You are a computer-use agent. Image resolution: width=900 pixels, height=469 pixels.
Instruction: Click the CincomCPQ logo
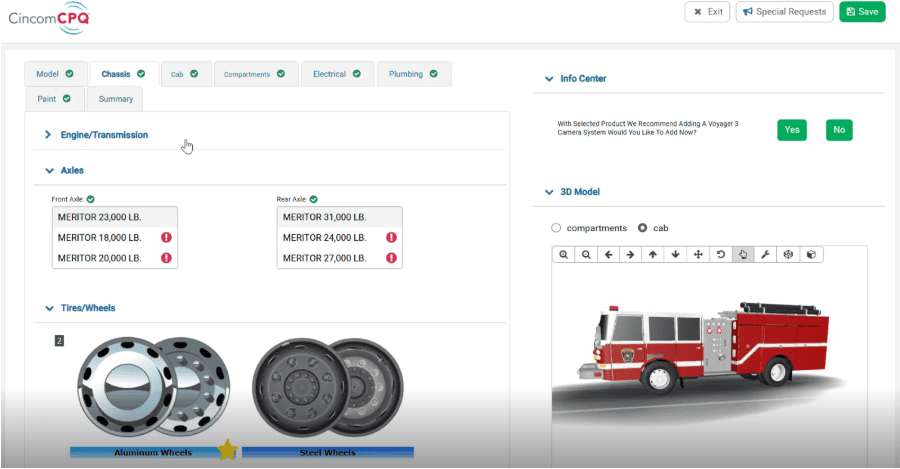(x=49, y=18)
